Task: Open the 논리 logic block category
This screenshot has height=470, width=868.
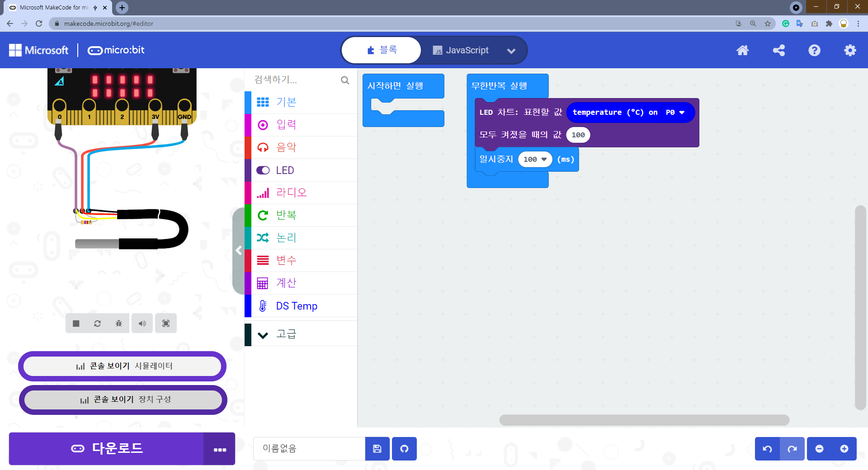Action: coord(286,238)
